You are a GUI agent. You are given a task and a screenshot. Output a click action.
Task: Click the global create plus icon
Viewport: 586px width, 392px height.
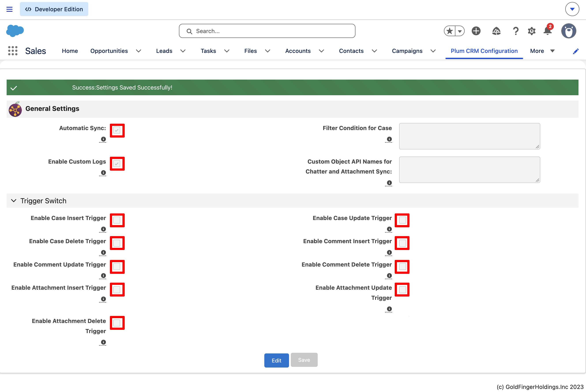click(476, 31)
